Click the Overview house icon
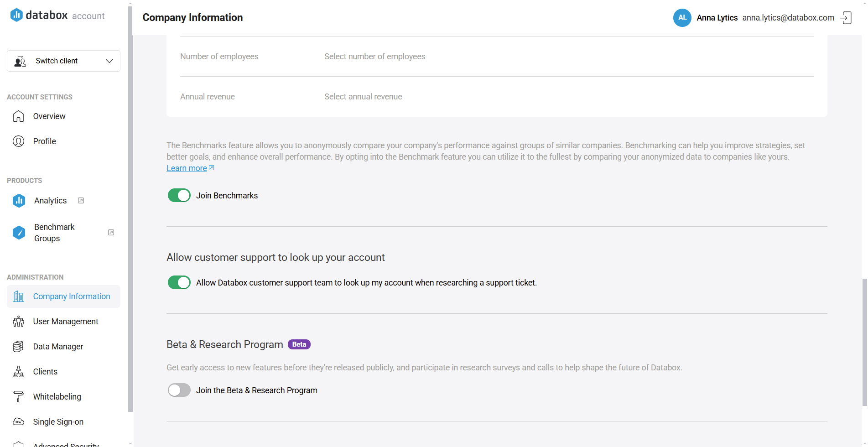Viewport: 868px width, 447px height. tap(18, 116)
